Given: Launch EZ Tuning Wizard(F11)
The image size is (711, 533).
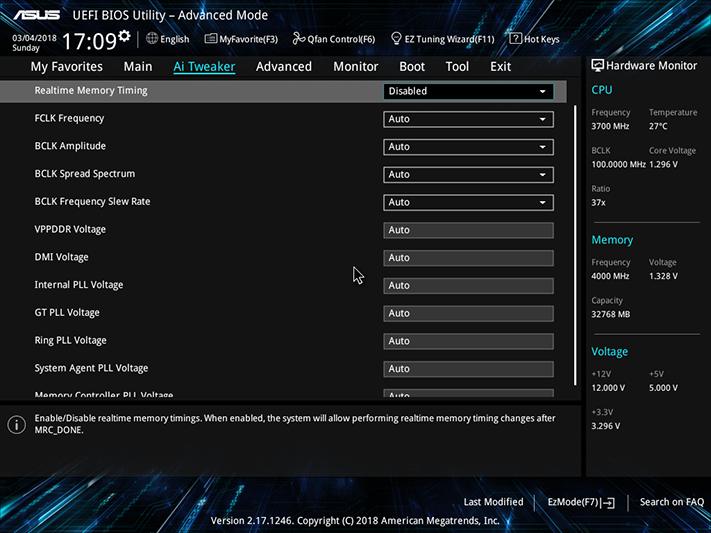Looking at the screenshot, I should pos(442,39).
